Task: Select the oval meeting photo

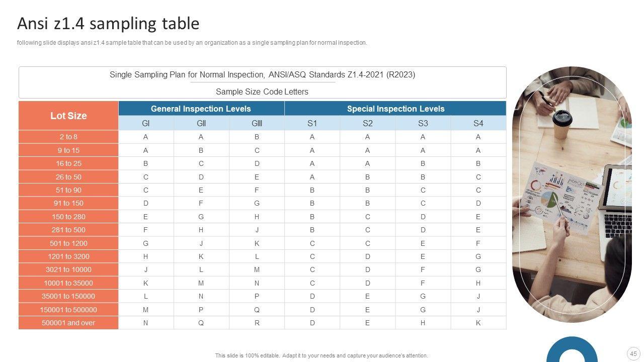Action: coord(572,194)
